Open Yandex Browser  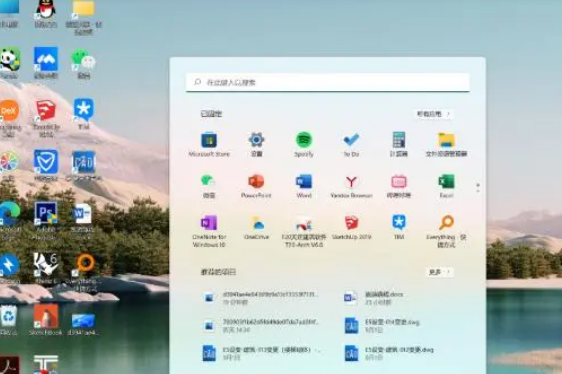351,186
